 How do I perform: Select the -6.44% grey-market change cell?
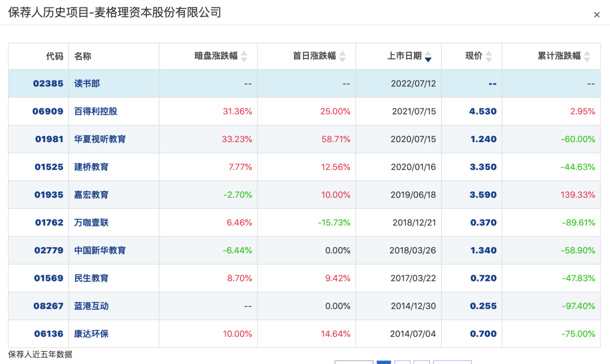point(237,251)
